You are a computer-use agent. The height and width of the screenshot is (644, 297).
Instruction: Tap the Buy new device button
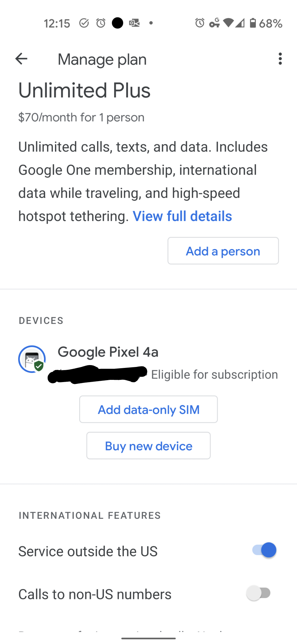(x=148, y=446)
